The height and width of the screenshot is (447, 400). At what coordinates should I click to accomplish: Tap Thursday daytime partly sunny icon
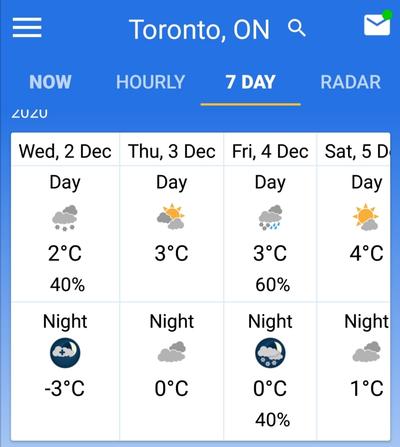pos(171,217)
